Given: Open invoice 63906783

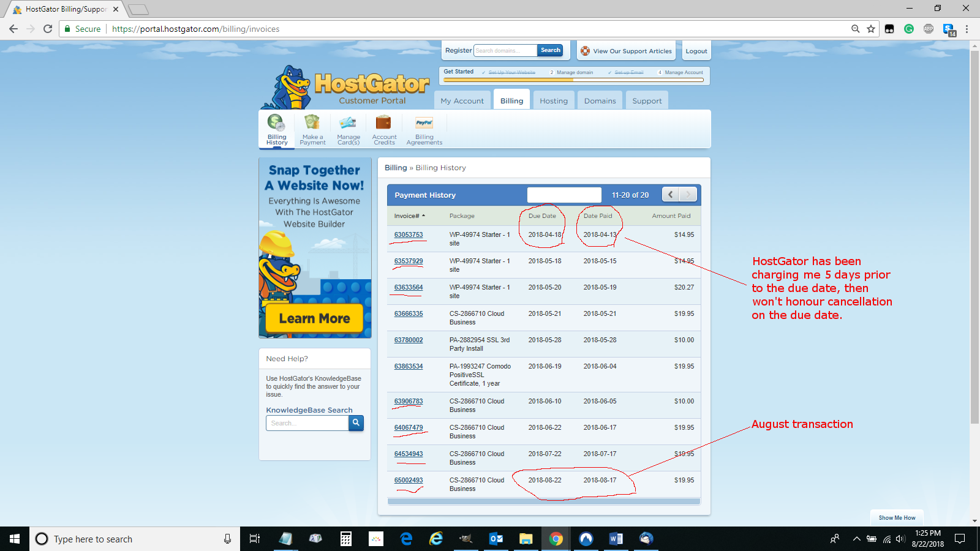Looking at the screenshot, I should coord(409,401).
